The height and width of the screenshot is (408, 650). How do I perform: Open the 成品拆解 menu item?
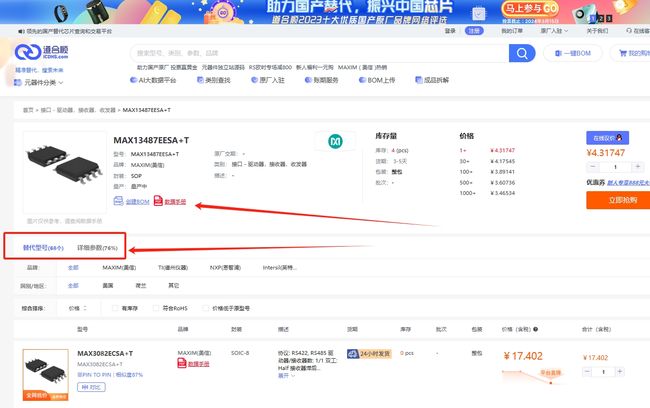pyautogui.click(x=432, y=80)
